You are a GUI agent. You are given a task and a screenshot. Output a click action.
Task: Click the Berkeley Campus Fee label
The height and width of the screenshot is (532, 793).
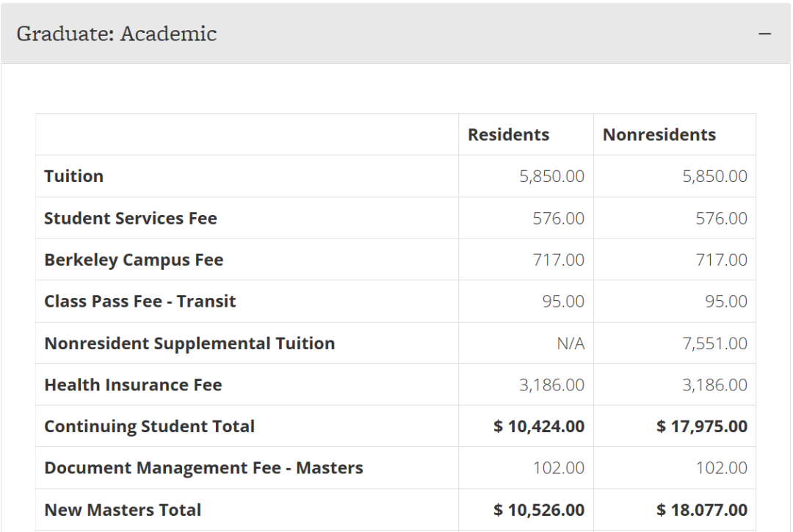click(134, 260)
